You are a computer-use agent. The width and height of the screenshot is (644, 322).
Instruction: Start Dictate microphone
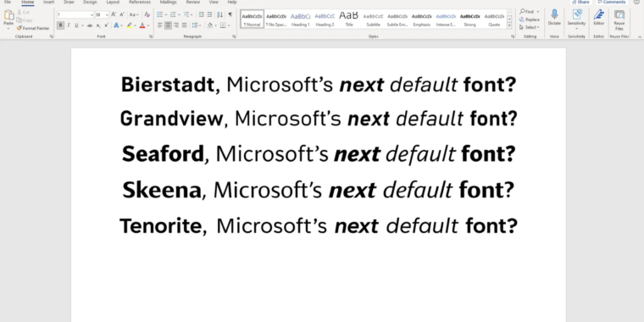coord(554,17)
